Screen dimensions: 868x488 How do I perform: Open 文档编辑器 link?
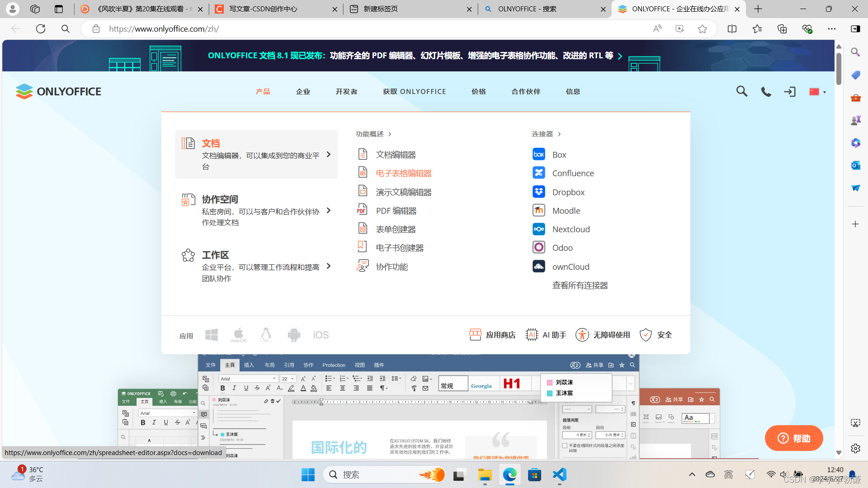(x=396, y=155)
